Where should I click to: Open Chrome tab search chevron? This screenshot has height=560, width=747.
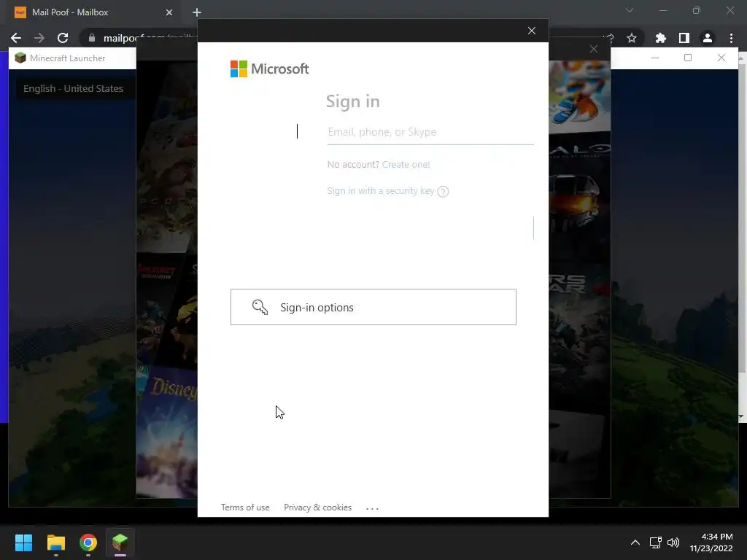pyautogui.click(x=630, y=10)
